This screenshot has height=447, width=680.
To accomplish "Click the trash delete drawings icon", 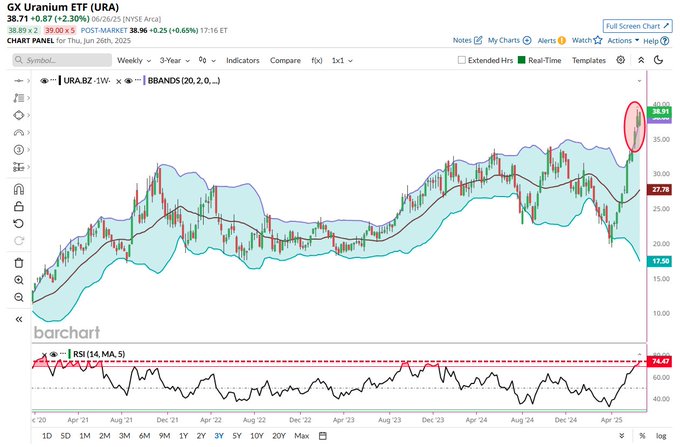I will pos(19,263).
